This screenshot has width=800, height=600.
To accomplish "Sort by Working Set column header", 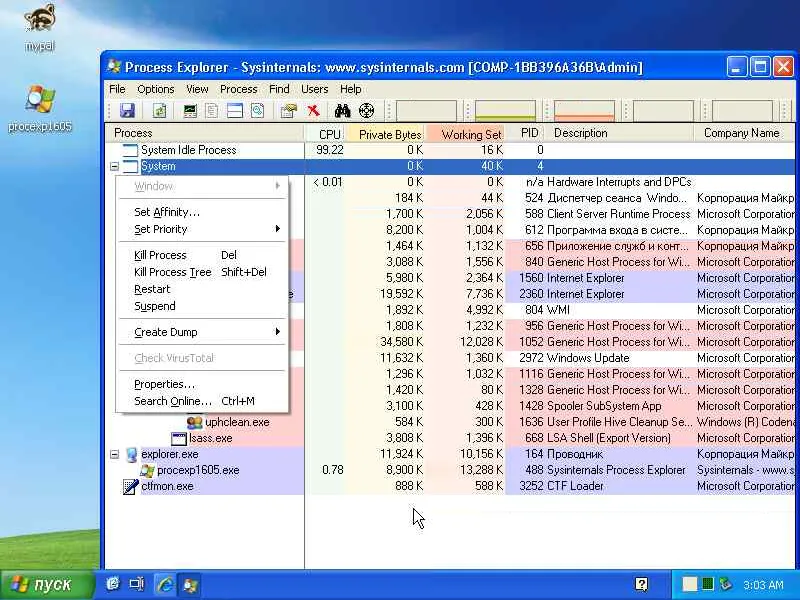I will click(x=465, y=134).
